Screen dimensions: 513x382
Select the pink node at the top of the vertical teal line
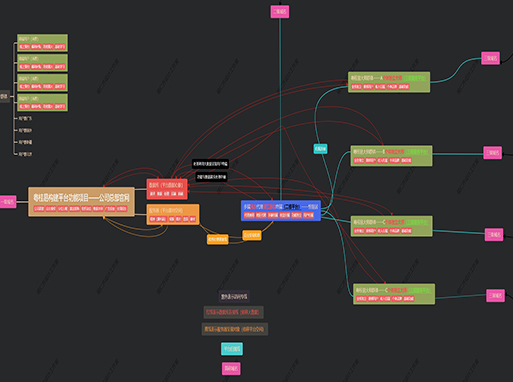280,12
